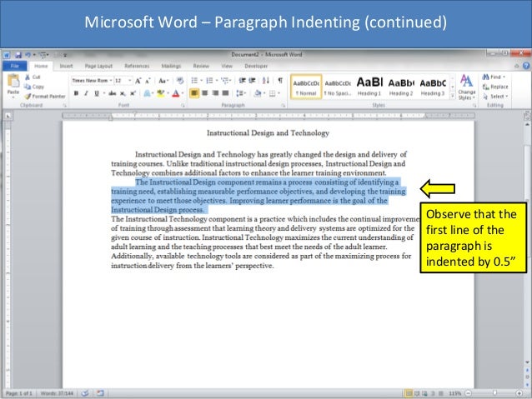Apply bullet list formatting

(194, 81)
